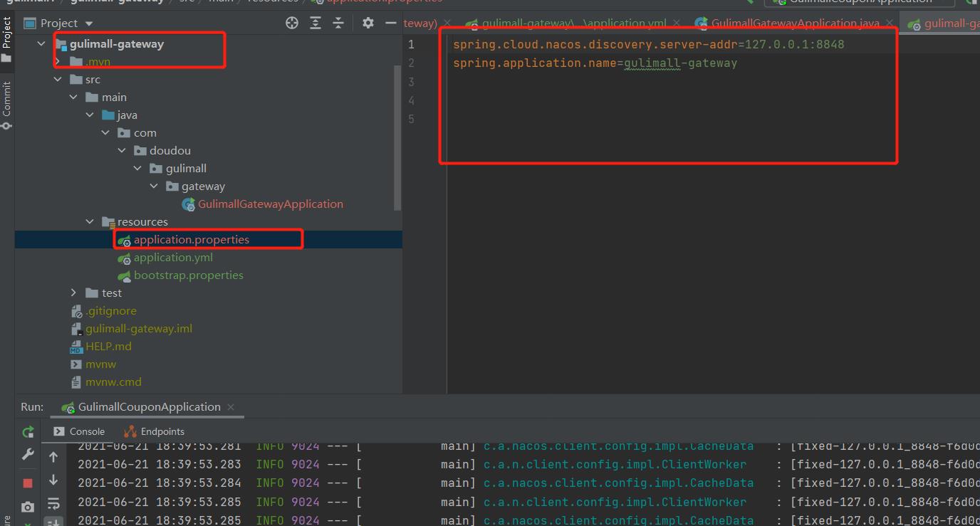This screenshot has height=526, width=980.
Task: Select application.yml in the project tree
Action: coord(173,258)
